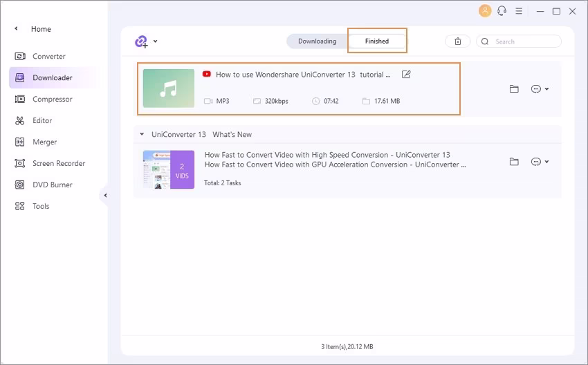This screenshot has width=588, height=365.
Task: Collapse the sidebar with the arrow handle
Action: click(x=105, y=195)
